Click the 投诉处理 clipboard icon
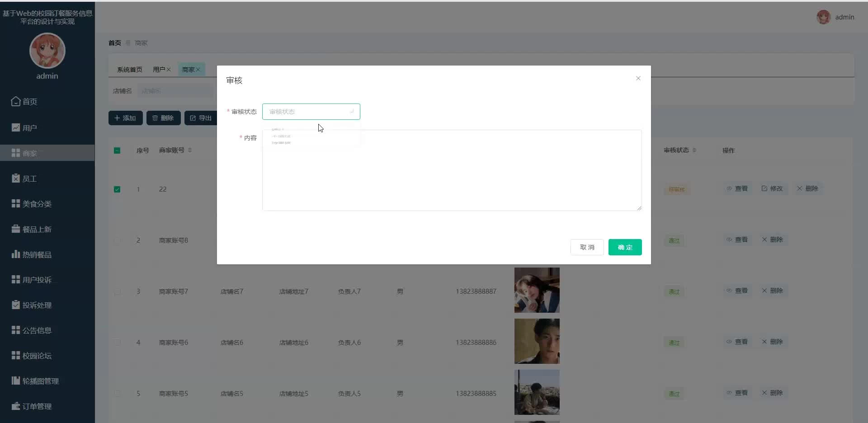This screenshot has width=868, height=423. (x=16, y=305)
